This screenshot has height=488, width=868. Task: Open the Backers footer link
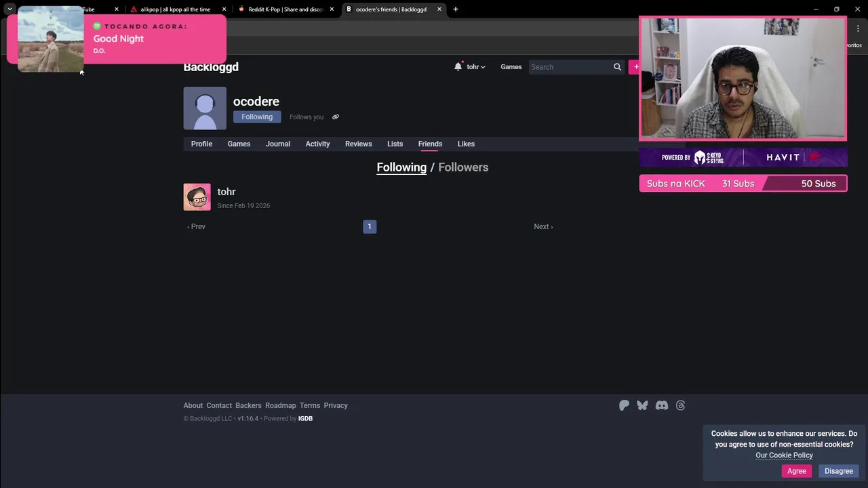[x=248, y=405]
